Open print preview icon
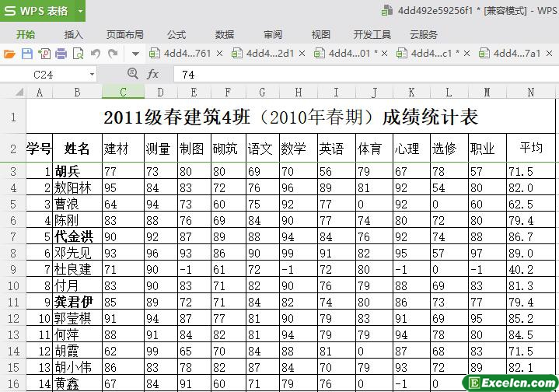 pos(78,54)
